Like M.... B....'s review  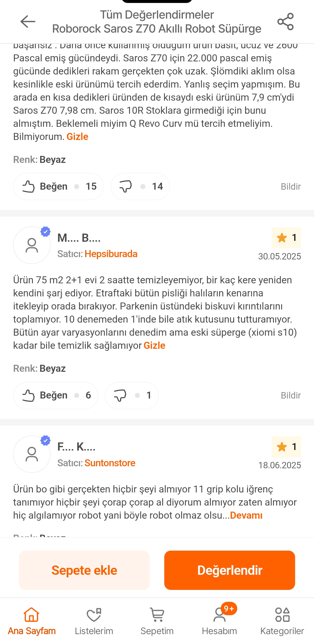coord(56,395)
